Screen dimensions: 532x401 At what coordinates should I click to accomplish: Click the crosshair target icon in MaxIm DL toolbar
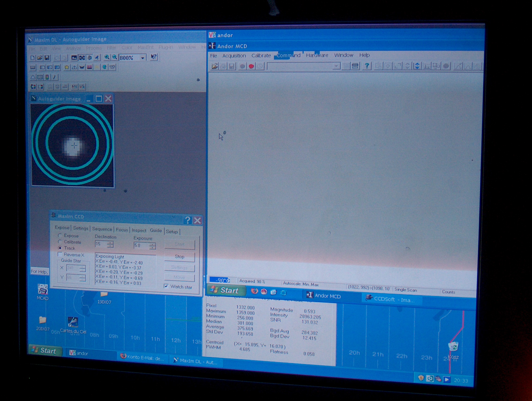[x=82, y=58]
